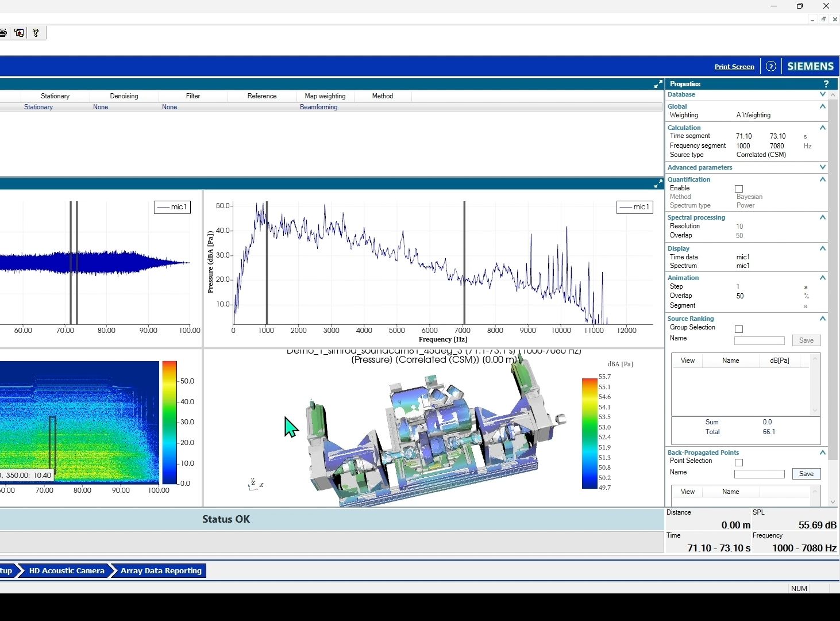
Task: Click the Back-Propagated Points Name input field
Action: click(x=760, y=474)
